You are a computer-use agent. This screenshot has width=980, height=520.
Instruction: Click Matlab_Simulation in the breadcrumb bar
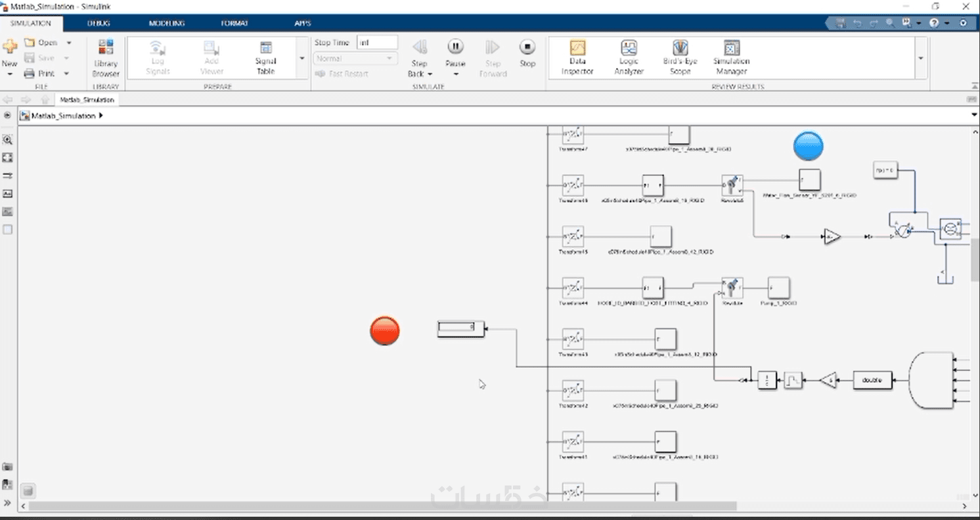63,116
